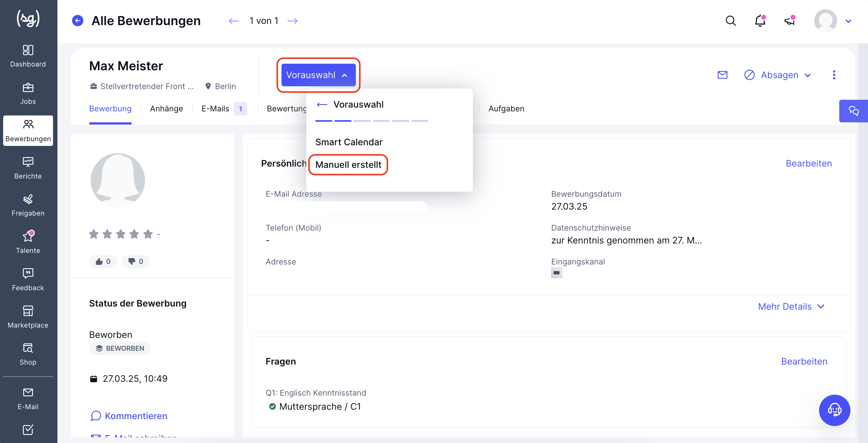Click the Muttersprache / C1 answer
This screenshot has height=443, width=868.
coord(320,407)
